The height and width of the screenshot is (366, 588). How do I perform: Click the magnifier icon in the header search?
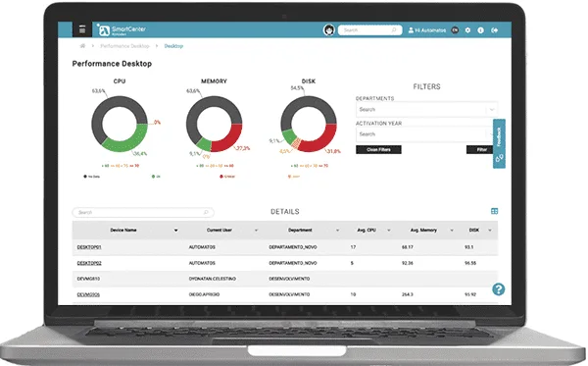click(394, 30)
